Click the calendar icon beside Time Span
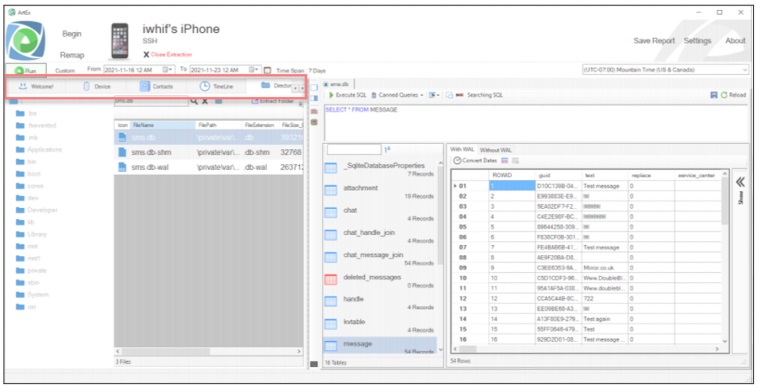Screen dimensions: 757x387 (x=267, y=70)
